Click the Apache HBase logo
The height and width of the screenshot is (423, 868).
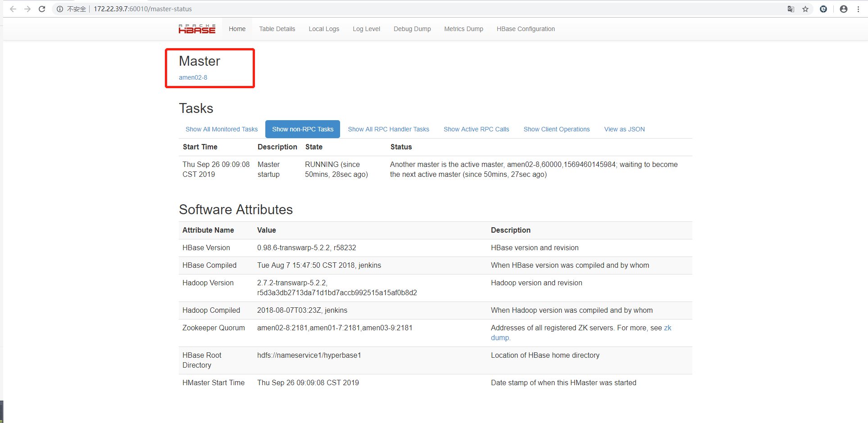(x=197, y=29)
